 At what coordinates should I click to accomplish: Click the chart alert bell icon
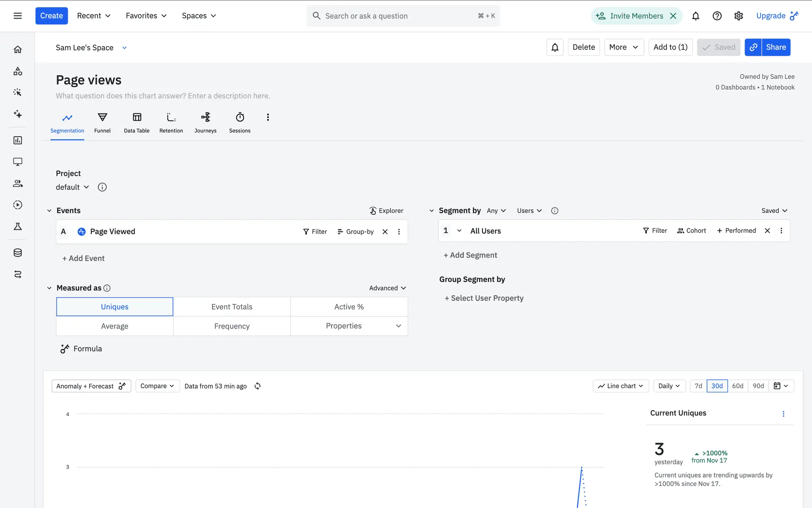[555, 47]
